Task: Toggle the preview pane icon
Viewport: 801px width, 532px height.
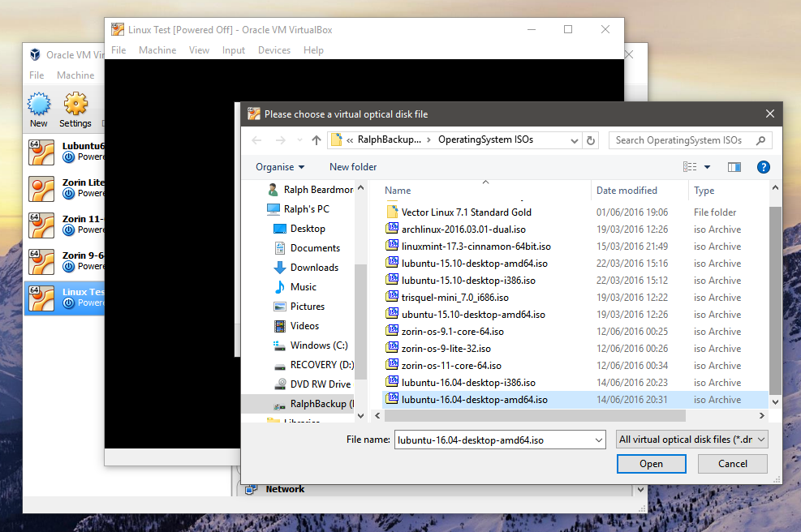Action: 734,167
